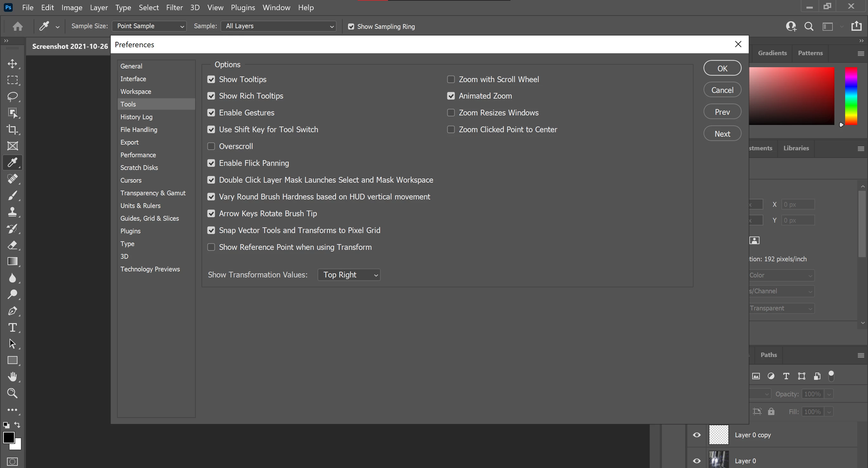The height and width of the screenshot is (468, 868).
Task: Open the Filter menu
Action: coord(174,7)
